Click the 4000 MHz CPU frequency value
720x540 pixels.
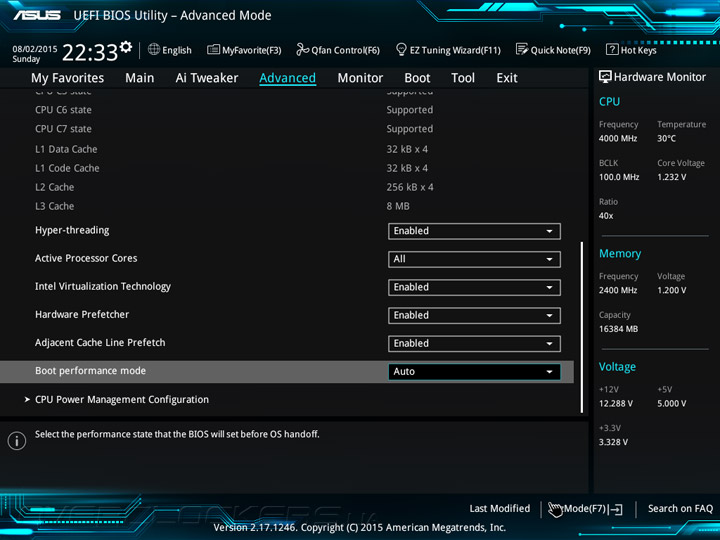click(x=618, y=138)
